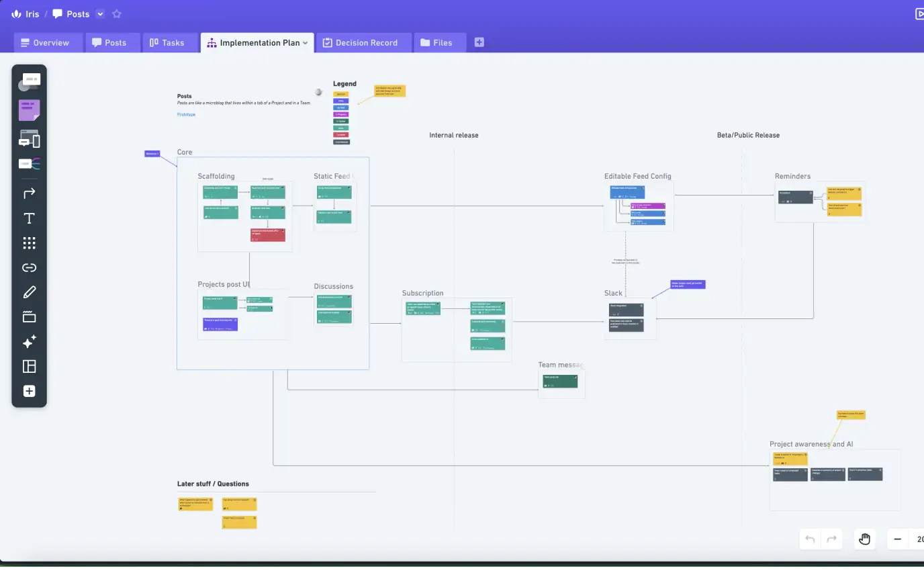Select the table layout tool
The height and width of the screenshot is (571, 924).
click(x=29, y=366)
